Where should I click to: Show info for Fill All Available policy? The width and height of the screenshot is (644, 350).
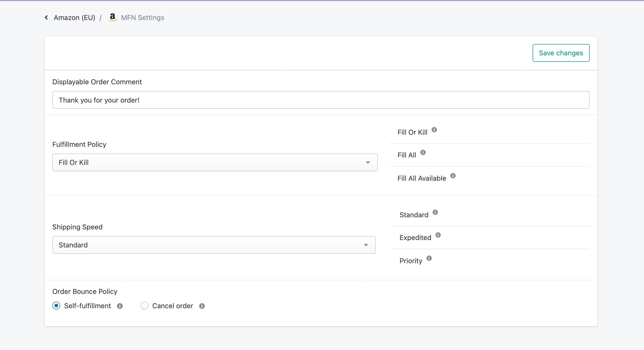coord(453,176)
